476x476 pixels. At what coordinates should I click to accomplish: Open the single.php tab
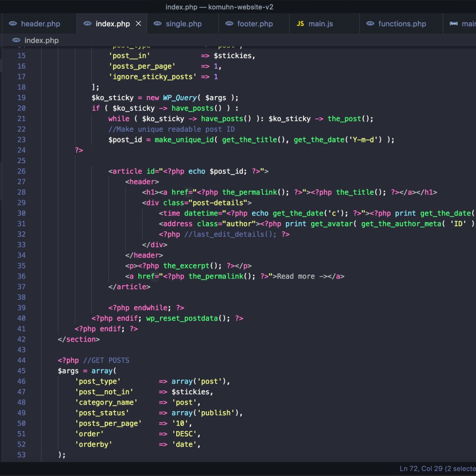point(183,24)
